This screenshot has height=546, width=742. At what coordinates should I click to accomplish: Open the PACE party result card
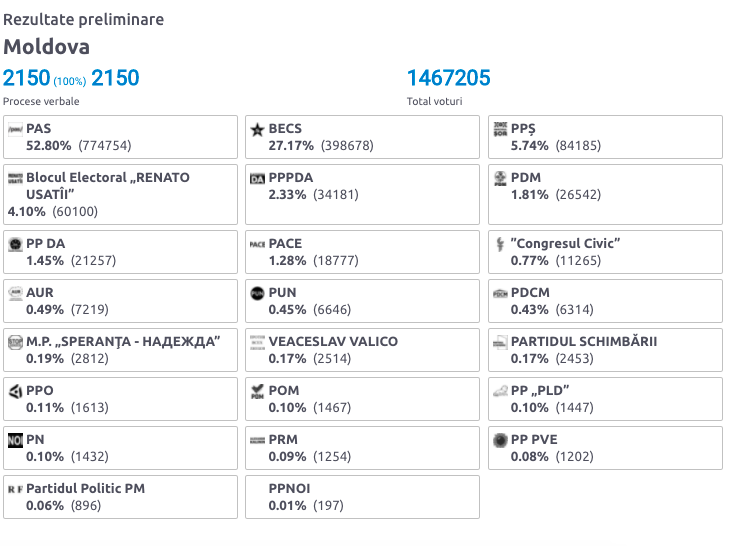tap(362, 252)
